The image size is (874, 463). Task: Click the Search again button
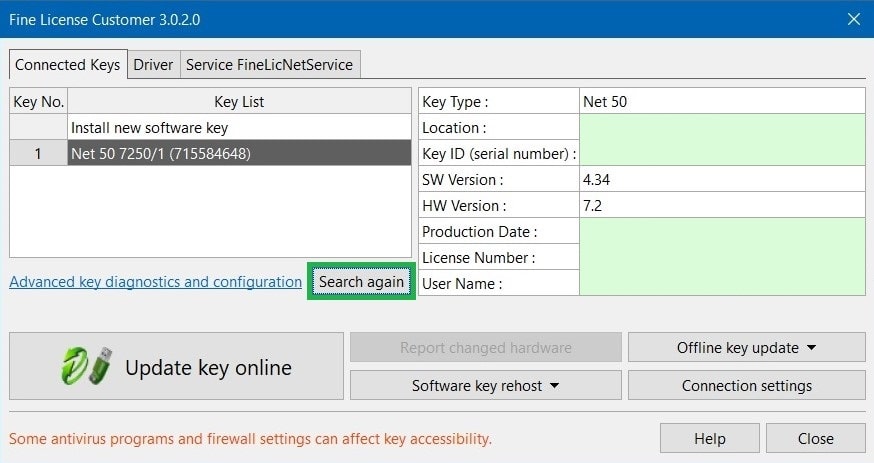pyautogui.click(x=361, y=282)
